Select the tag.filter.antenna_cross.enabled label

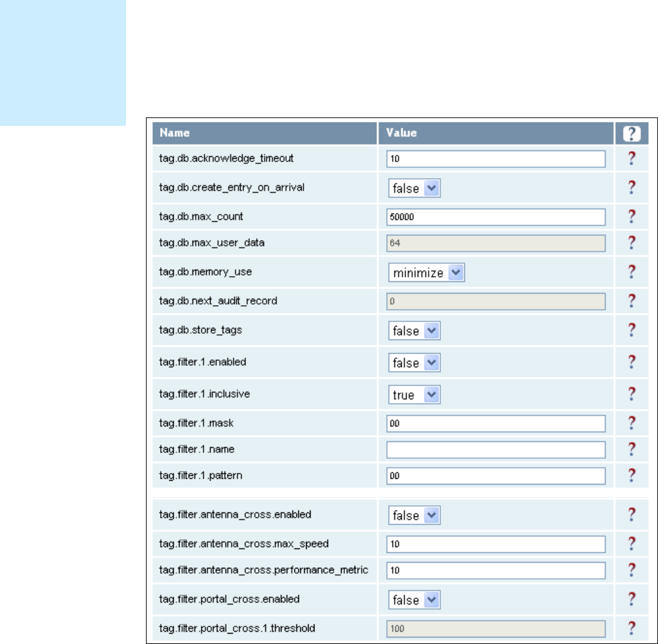pyautogui.click(x=236, y=515)
